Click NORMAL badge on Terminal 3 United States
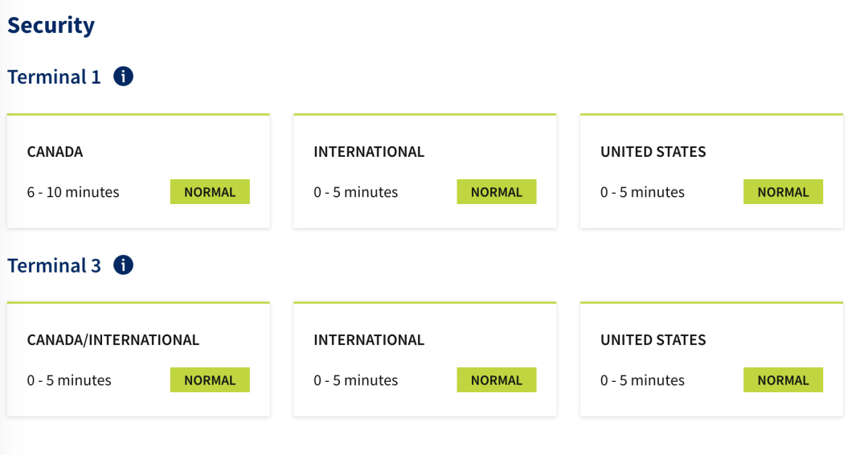Image resolution: width=868 pixels, height=455 pixels. pyautogui.click(x=783, y=380)
